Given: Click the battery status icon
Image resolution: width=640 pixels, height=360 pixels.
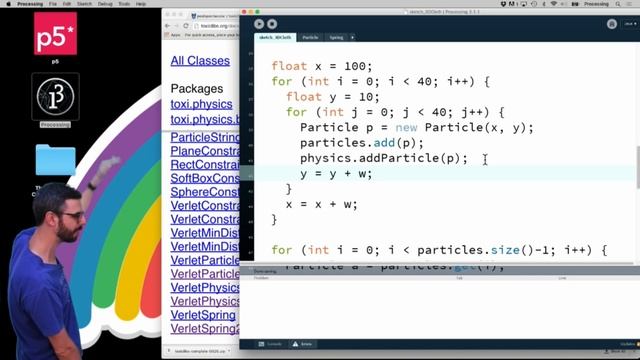Looking at the screenshot, I should point(575,4).
